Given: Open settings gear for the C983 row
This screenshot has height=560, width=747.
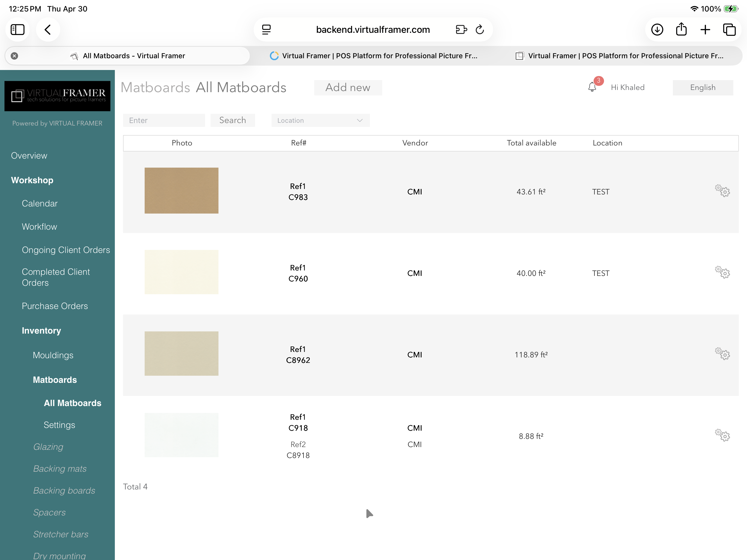Looking at the screenshot, I should (x=722, y=191).
